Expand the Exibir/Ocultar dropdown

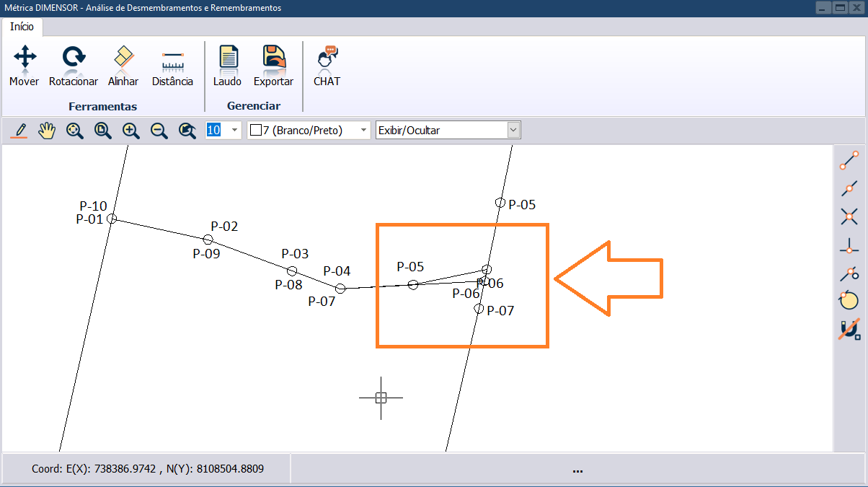[513, 131]
